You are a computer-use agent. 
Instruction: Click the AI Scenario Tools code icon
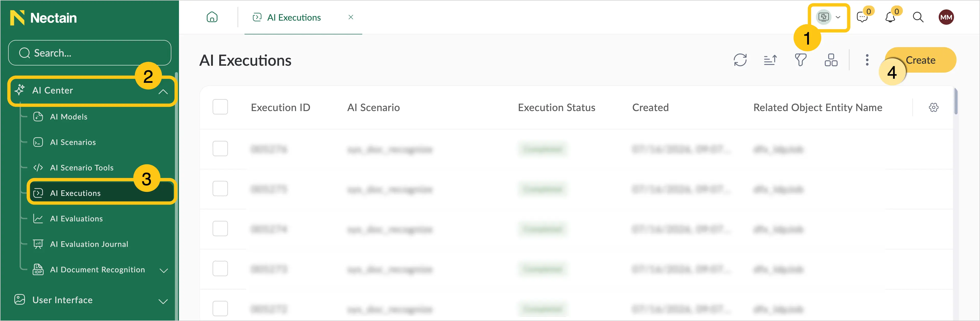tap(38, 168)
